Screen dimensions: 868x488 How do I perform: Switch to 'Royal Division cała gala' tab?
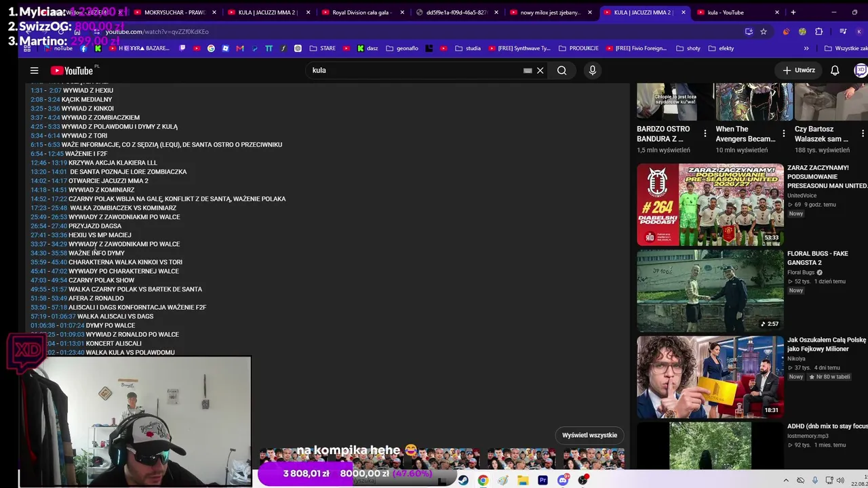(x=362, y=12)
